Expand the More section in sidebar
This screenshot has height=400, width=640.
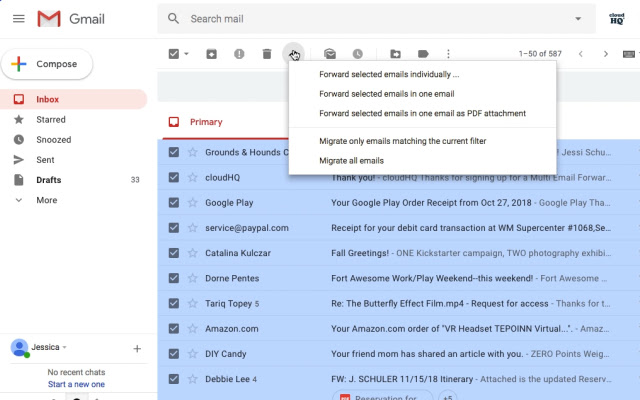46,200
